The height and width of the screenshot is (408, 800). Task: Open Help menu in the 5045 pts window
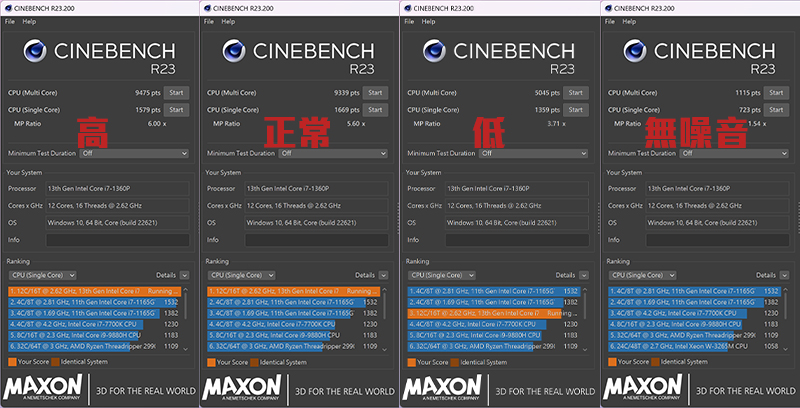coord(429,21)
